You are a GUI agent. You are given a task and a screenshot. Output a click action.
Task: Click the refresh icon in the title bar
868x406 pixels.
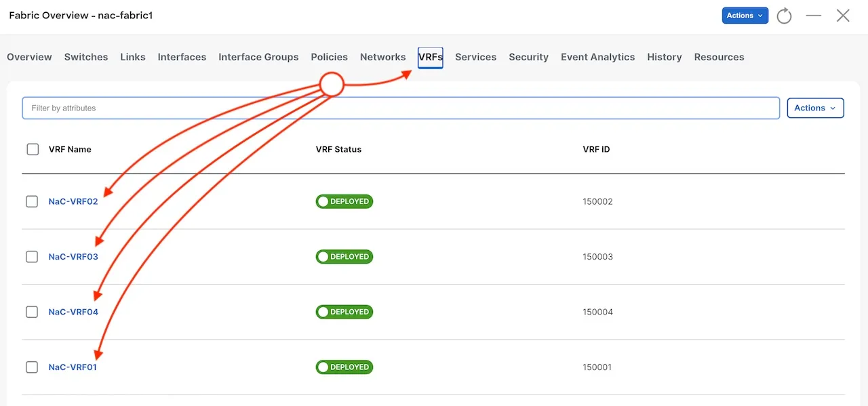point(784,15)
